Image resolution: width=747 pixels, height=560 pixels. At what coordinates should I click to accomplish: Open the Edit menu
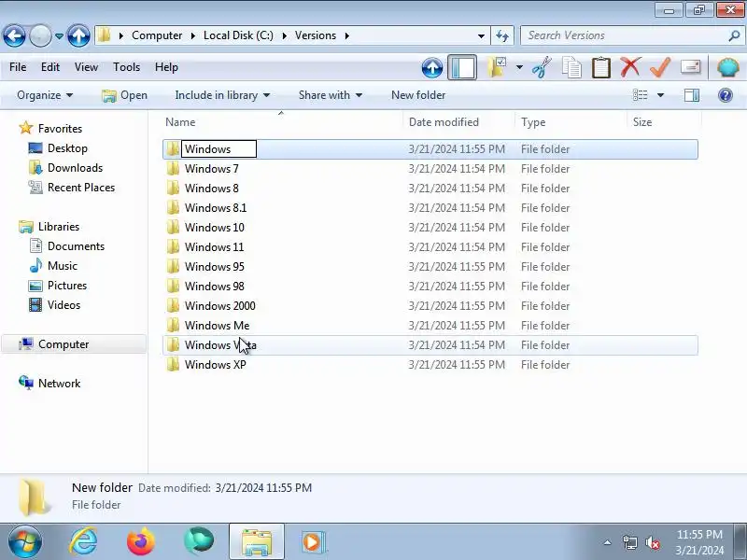50,67
